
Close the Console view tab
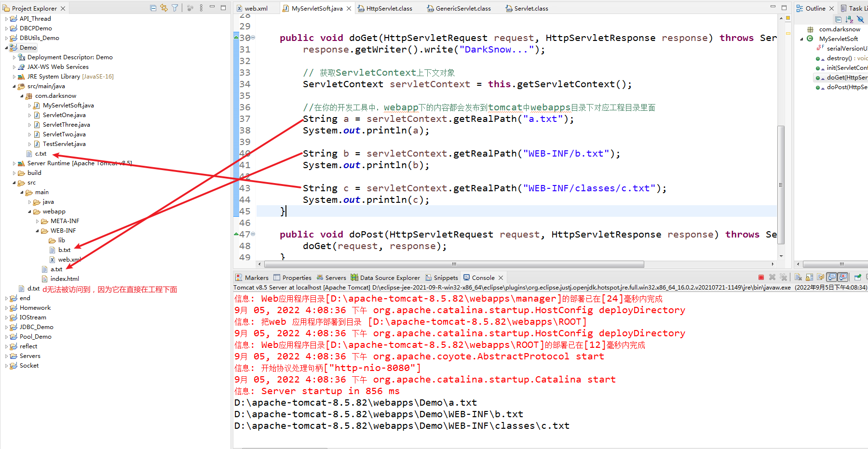click(x=501, y=277)
